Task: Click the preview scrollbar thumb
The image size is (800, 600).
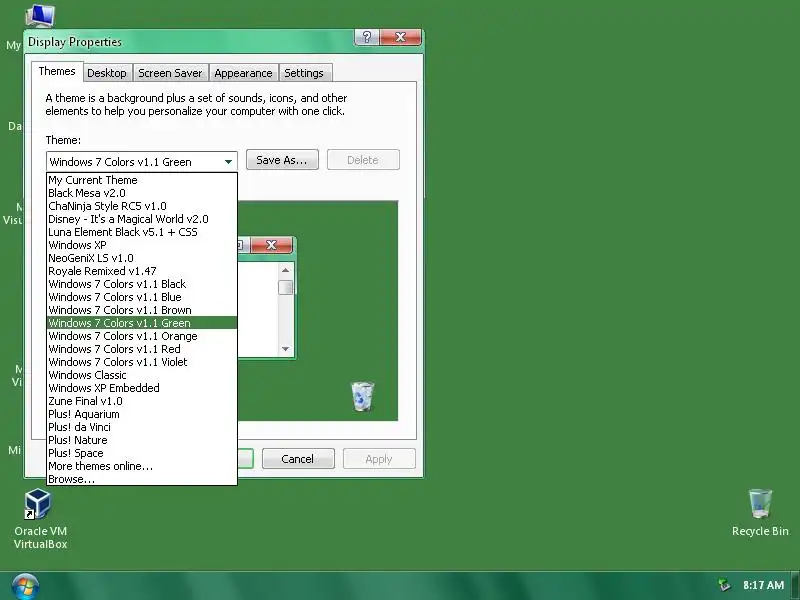Action: 285,287
